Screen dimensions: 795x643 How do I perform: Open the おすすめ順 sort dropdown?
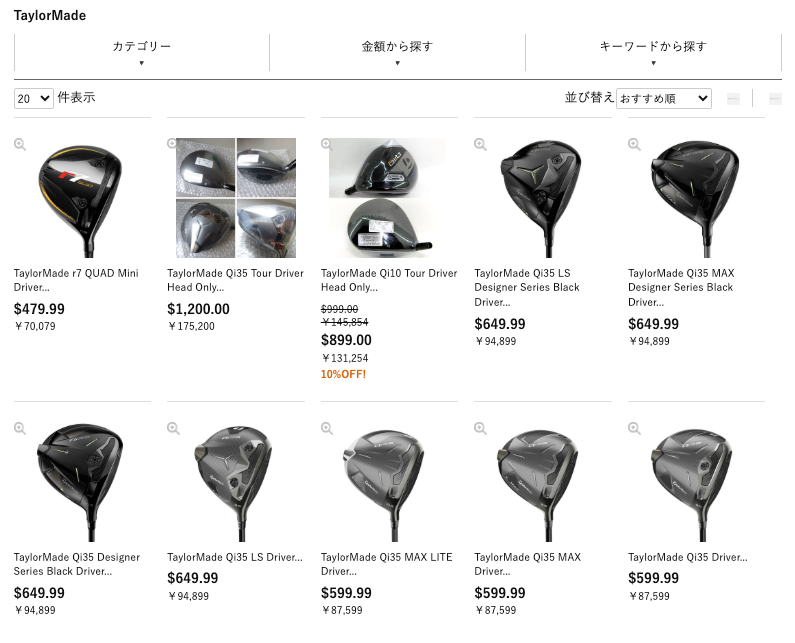(664, 98)
